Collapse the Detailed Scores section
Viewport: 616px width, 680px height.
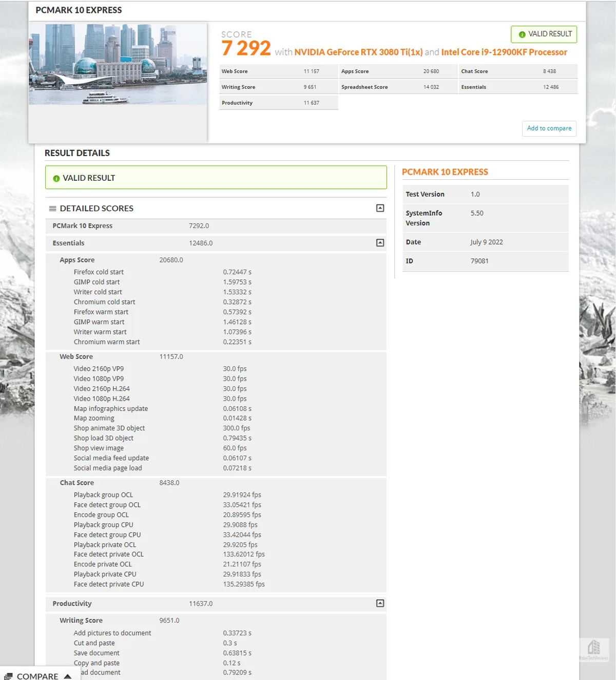(x=380, y=208)
